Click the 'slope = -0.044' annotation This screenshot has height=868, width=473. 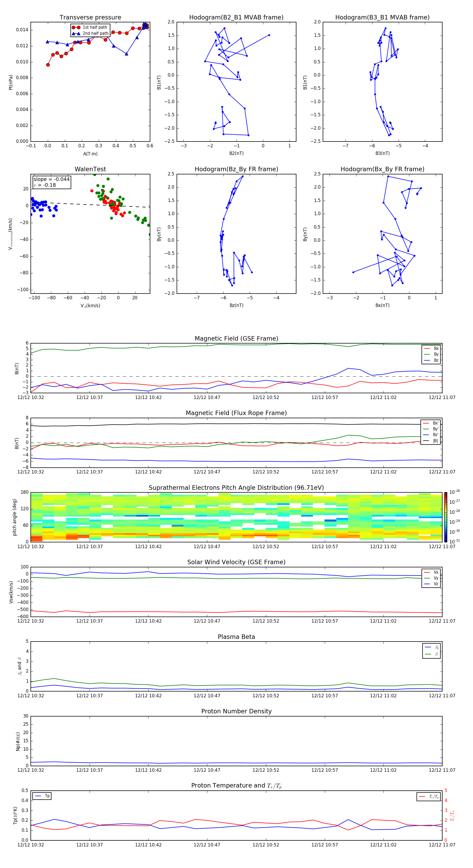tap(52, 179)
